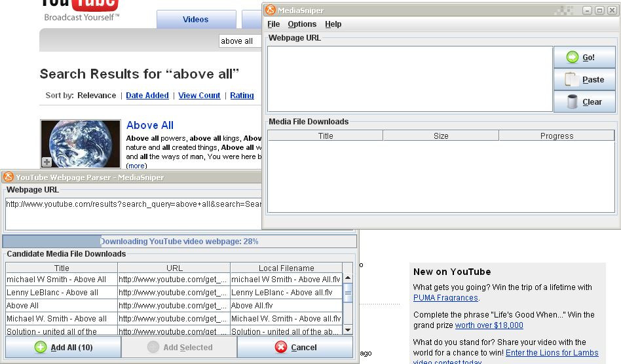Click the Clear button in MediaSniper
This screenshot has width=621, height=364.
[584, 101]
